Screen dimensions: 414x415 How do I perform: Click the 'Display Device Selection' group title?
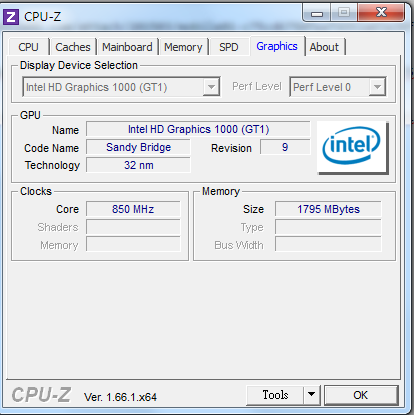pos(79,65)
